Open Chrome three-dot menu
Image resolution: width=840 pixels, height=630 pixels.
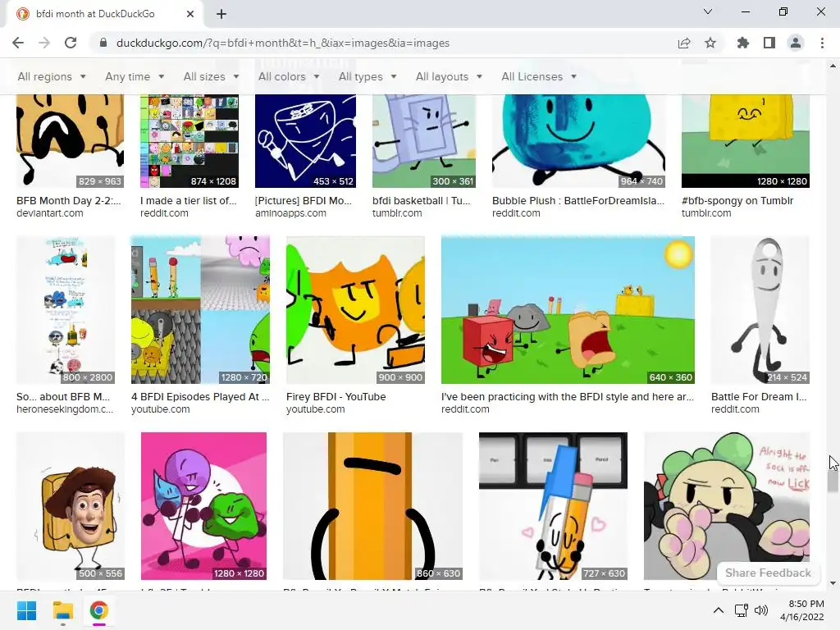822,43
